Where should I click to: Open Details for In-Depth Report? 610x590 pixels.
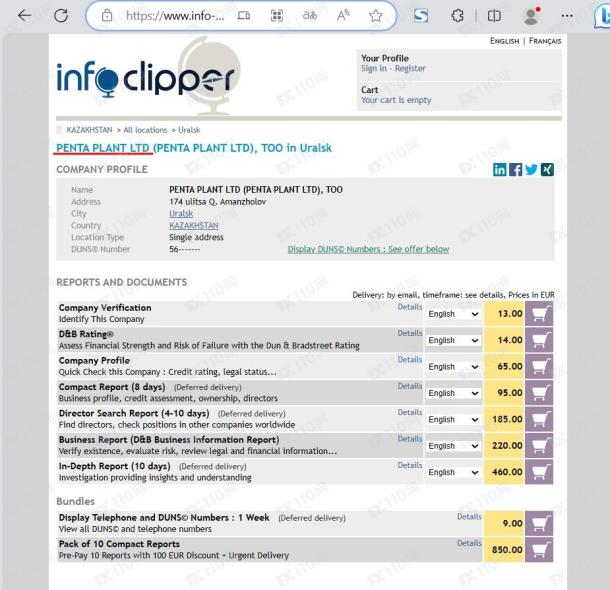pos(410,465)
